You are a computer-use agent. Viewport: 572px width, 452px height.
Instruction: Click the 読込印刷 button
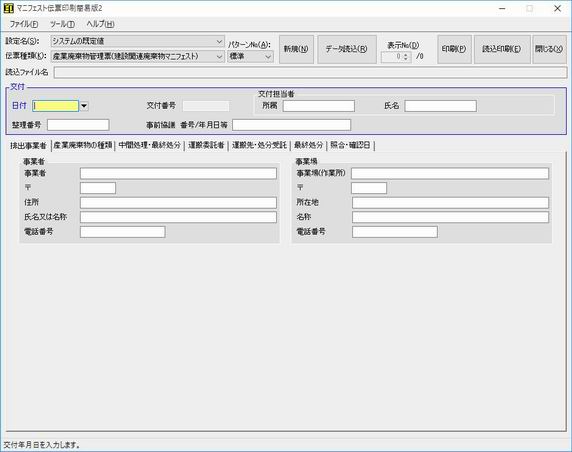[x=502, y=49]
